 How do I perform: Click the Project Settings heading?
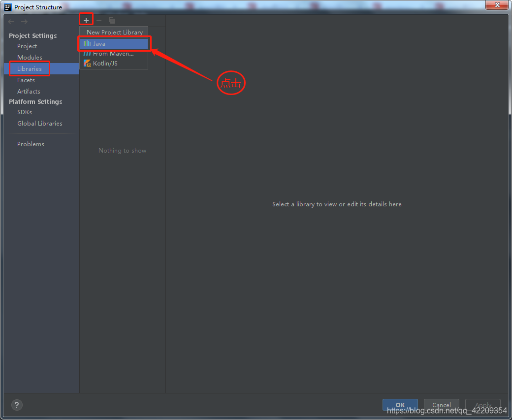[32, 35]
